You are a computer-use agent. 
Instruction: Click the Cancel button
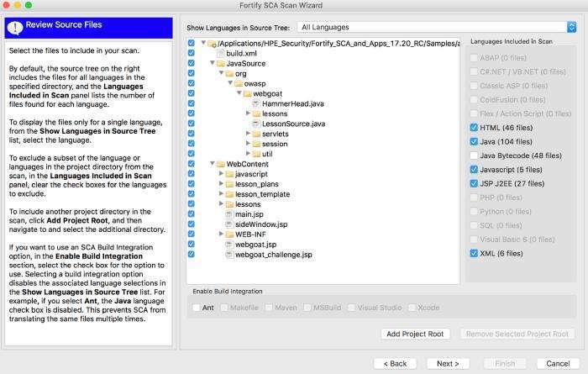point(558,364)
